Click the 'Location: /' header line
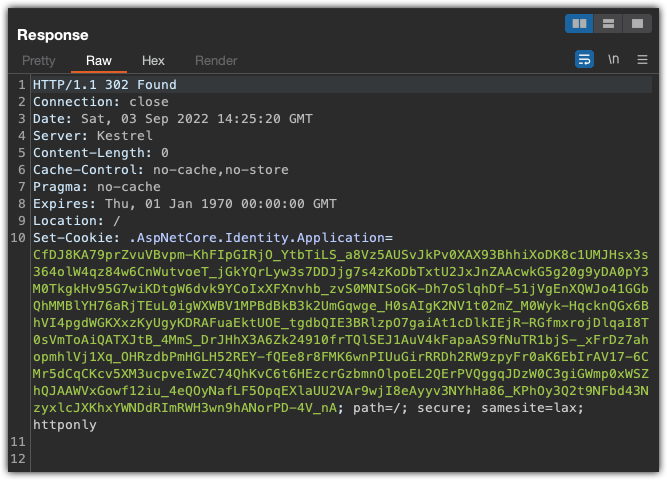Screen dimensions: 667x480 coord(77,221)
